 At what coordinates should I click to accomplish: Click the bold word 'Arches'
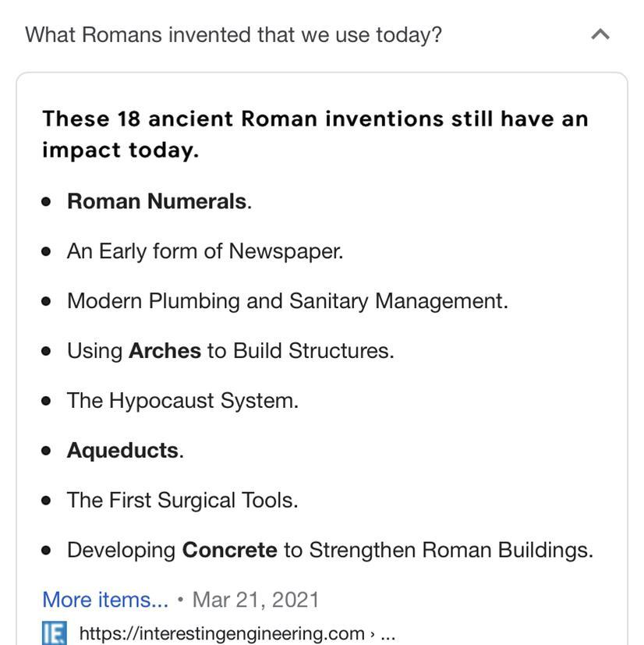[165, 351]
